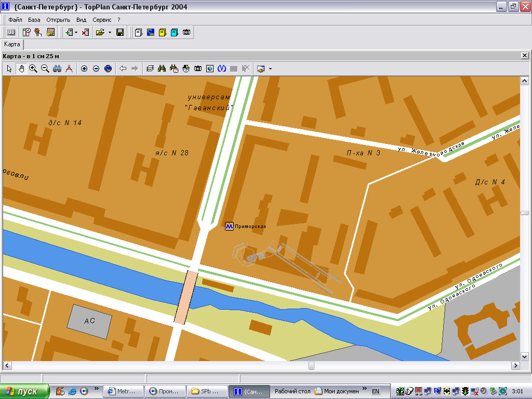Click the save floppy disk icon

pos(120,32)
